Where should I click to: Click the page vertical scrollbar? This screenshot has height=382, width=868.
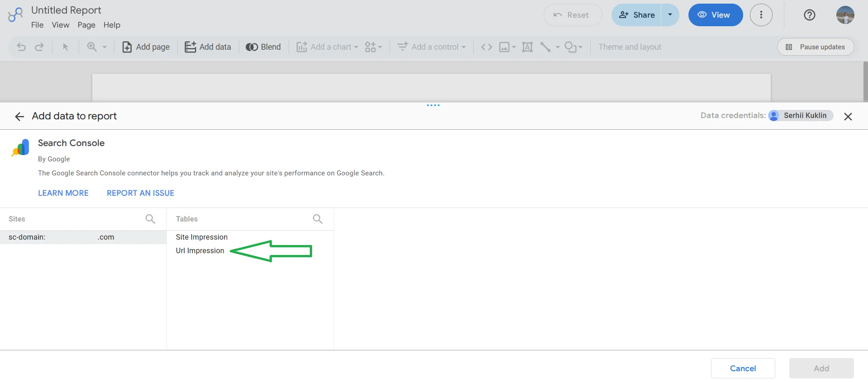[865, 81]
